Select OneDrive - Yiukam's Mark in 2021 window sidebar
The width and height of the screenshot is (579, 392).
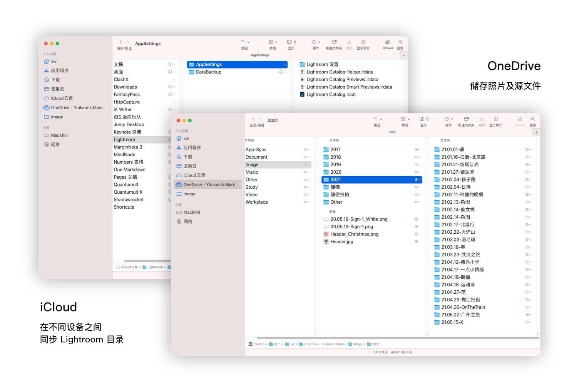[209, 184]
